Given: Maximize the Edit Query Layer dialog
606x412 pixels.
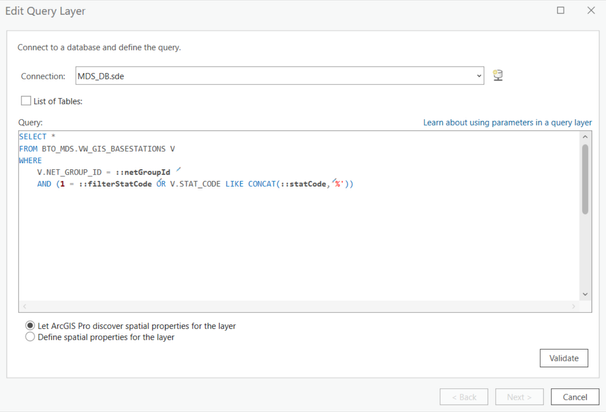Looking at the screenshot, I should point(560,10).
